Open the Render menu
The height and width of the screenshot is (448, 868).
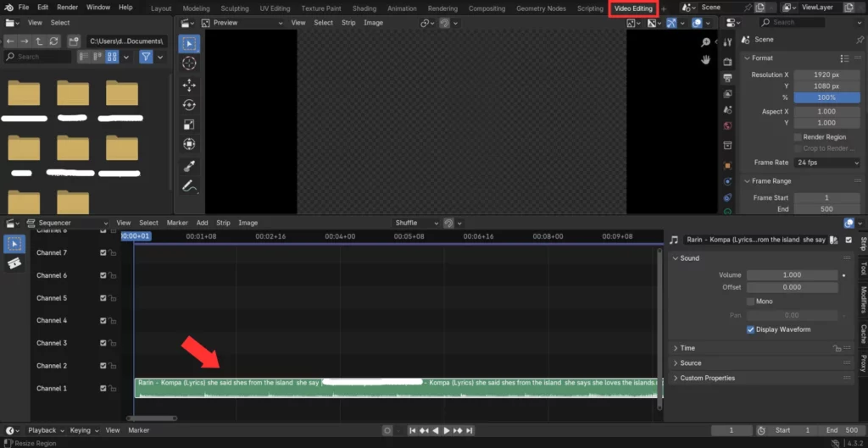tap(68, 7)
